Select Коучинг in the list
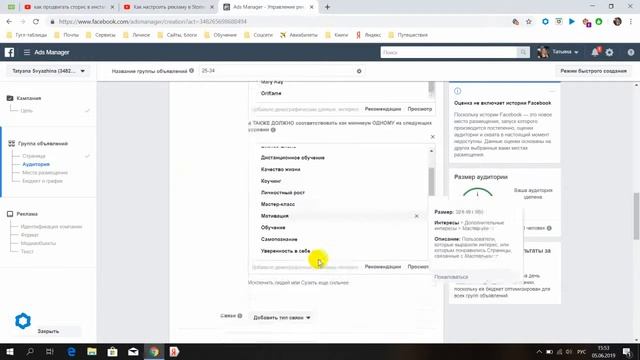Image resolution: width=640 pixels, height=360 pixels. click(271, 181)
